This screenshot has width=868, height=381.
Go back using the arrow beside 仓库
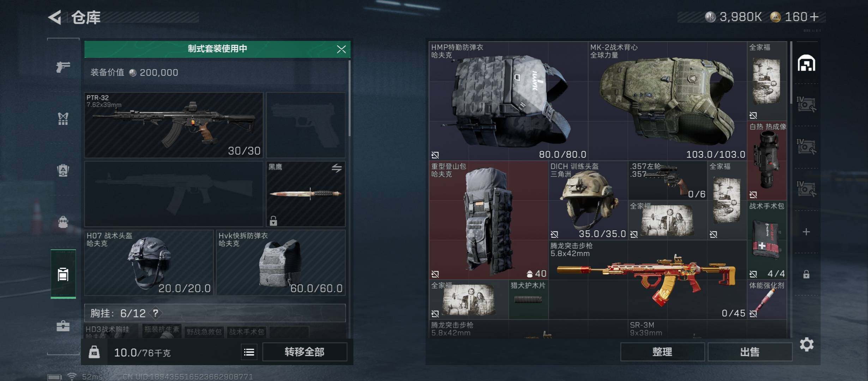[55, 17]
